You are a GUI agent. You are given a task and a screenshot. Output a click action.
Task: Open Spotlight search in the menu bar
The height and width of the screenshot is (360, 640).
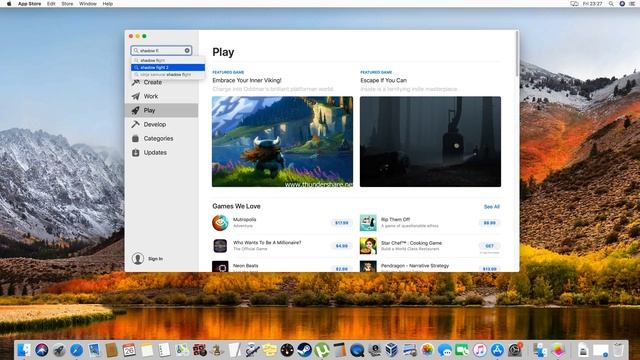click(611, 4)
